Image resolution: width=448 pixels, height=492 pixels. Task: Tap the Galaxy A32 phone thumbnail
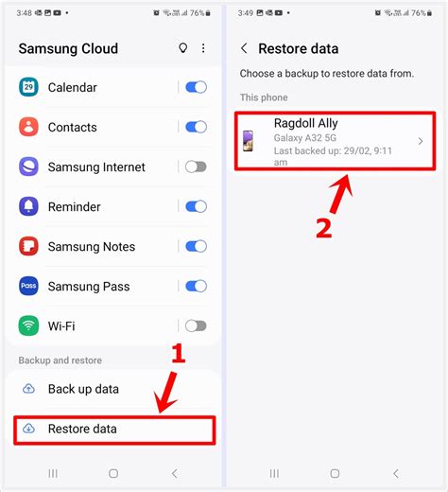(x=248, y=141)
